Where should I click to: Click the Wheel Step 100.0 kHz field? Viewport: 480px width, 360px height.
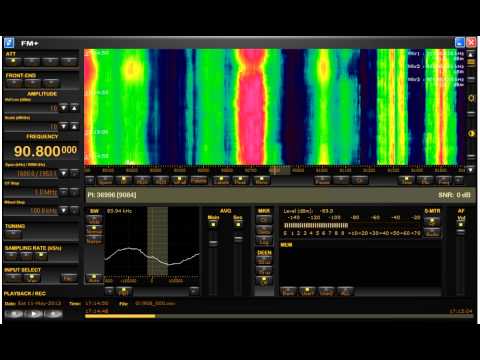(31, 211)
